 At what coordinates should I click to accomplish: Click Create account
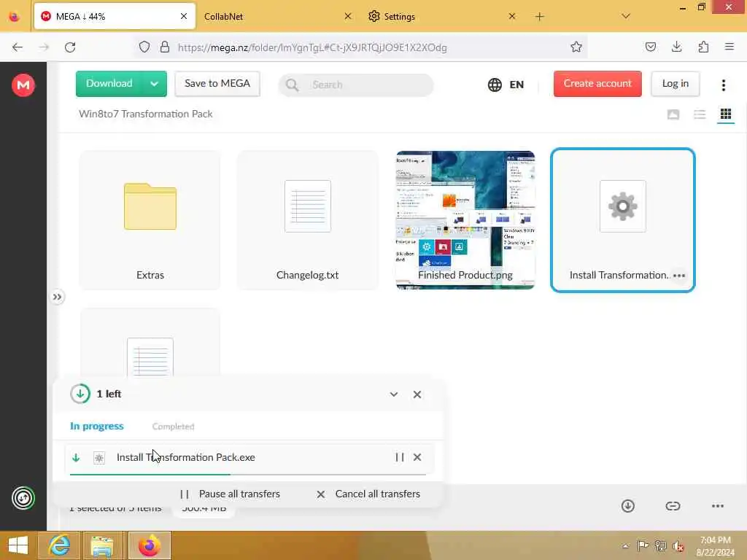tap(597, 83)
